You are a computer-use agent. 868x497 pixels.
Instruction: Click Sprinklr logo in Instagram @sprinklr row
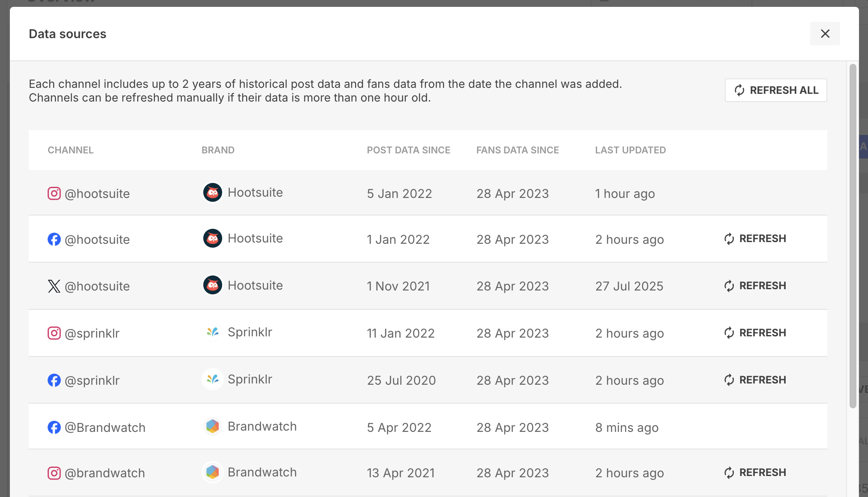(213, 332)
